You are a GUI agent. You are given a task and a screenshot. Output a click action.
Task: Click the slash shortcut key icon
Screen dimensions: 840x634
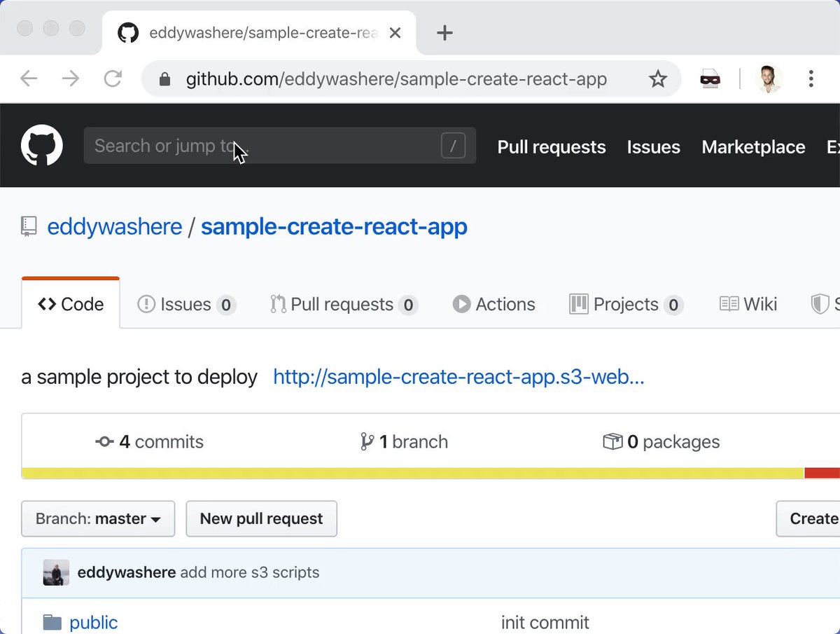(x=453, y=146)
